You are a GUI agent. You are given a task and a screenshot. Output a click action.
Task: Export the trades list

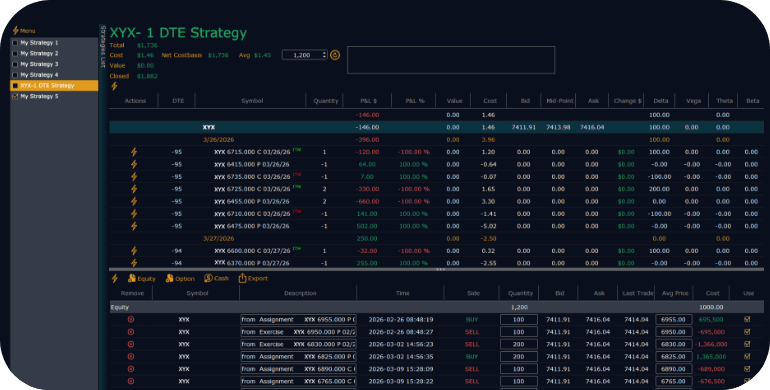click(253, 279)
